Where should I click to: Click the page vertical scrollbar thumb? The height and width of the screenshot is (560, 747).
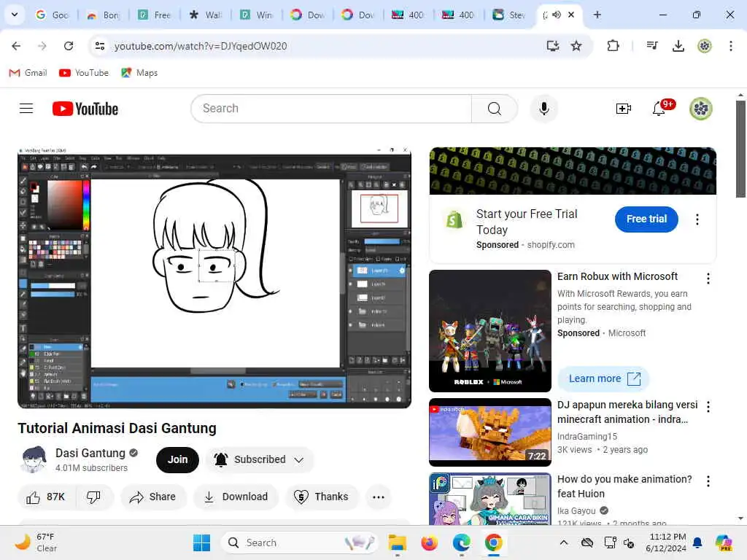tap(740, 148)
